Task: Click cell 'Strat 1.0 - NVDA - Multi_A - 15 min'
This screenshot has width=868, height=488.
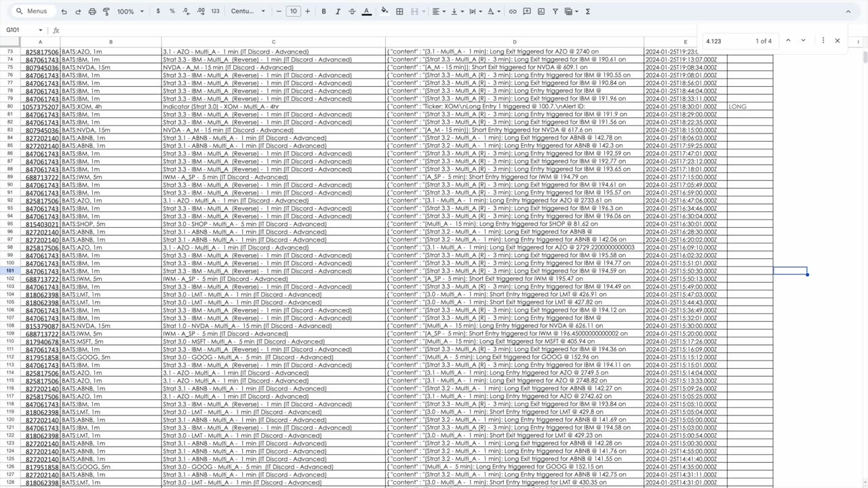Action: [x=273, y=326]
